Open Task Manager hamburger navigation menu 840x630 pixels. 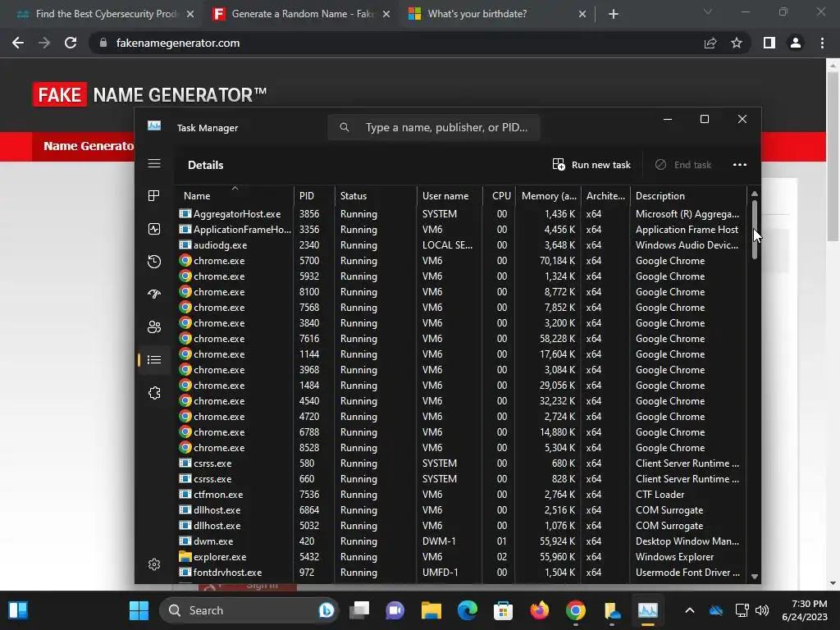tap(154, 163)
